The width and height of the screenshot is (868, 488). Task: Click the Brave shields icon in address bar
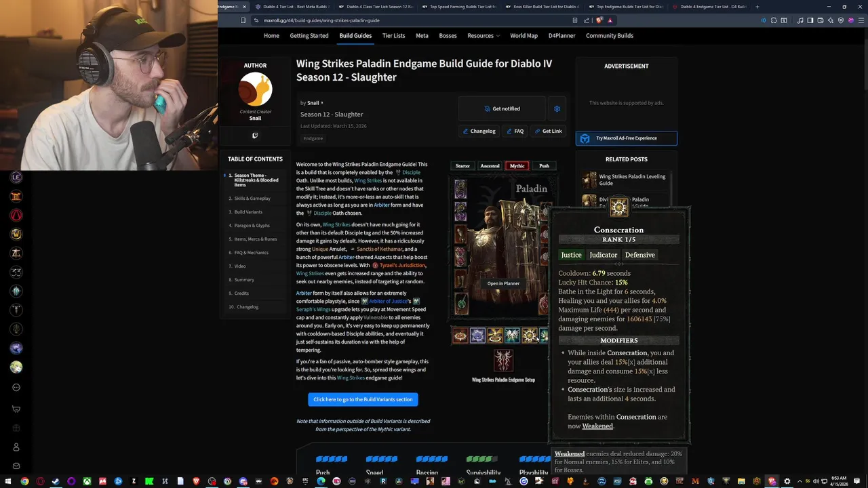coord(599,20)
